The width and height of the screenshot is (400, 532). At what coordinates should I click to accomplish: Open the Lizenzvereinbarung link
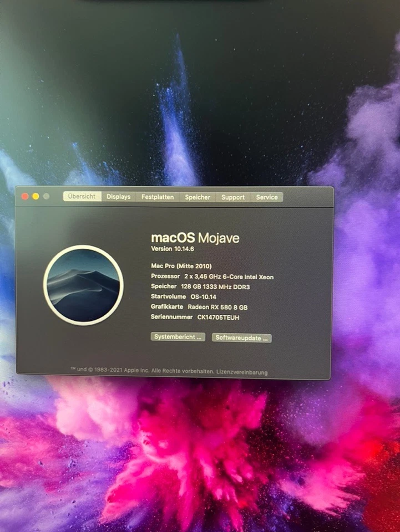tap(242, 372)
